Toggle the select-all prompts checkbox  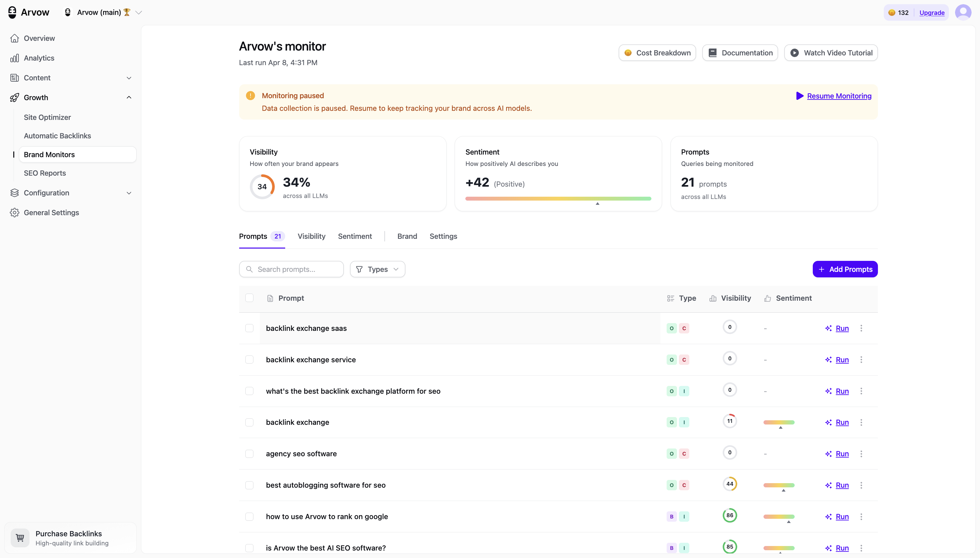coord(250,298)
